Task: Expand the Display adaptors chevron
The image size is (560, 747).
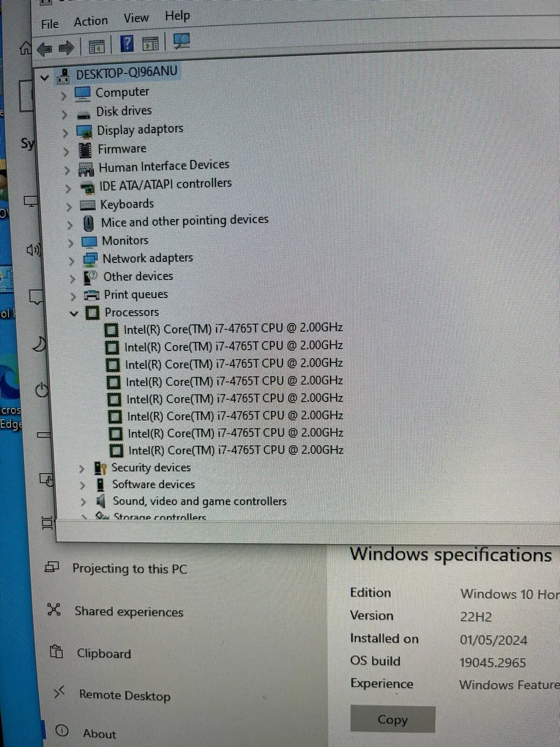Action: point(66,133)
